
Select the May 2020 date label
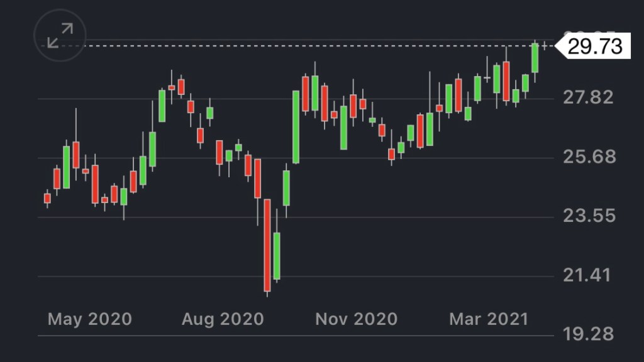click(x=90, y=319)
